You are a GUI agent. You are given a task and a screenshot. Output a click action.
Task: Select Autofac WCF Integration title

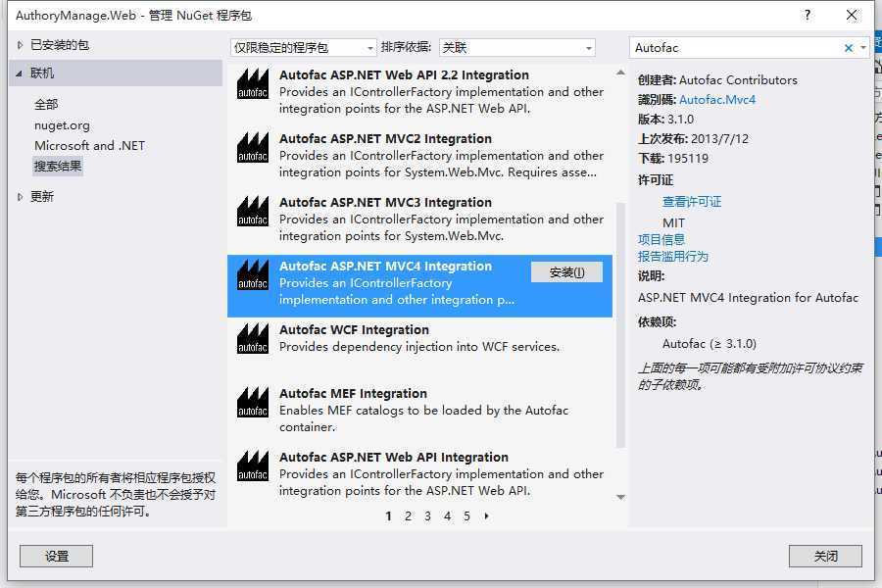click(354, 329)
